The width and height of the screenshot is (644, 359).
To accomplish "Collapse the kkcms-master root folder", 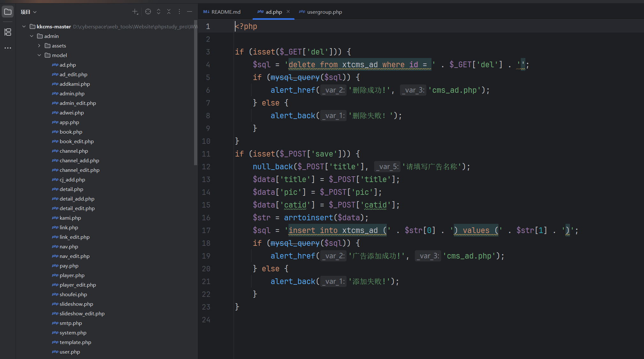I will click(x=24, y=26).
